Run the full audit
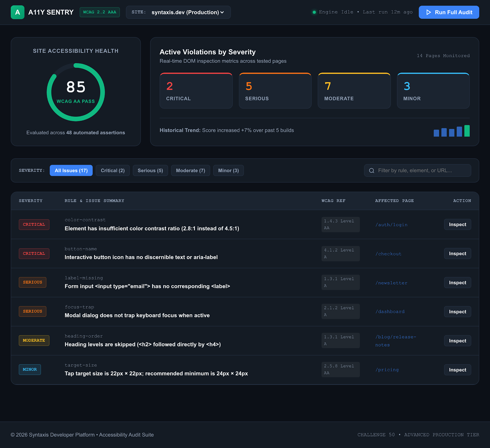 click(449, 12)
